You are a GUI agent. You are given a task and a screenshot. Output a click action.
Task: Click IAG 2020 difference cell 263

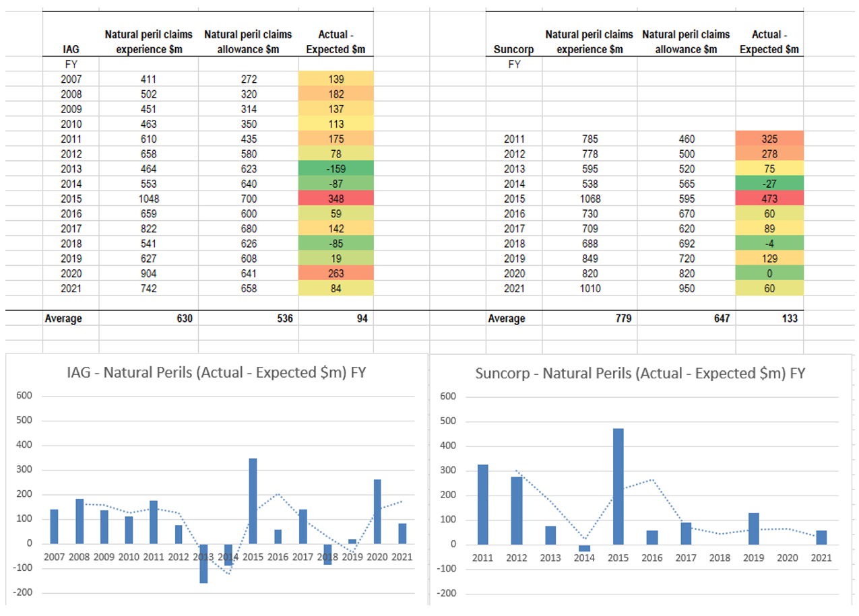pos(336,273)
